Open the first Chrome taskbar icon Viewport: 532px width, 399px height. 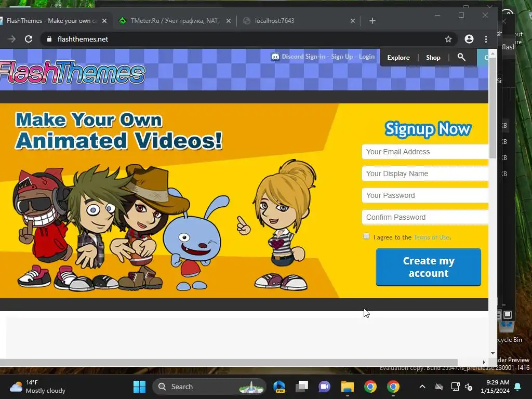tap(370, 387)
